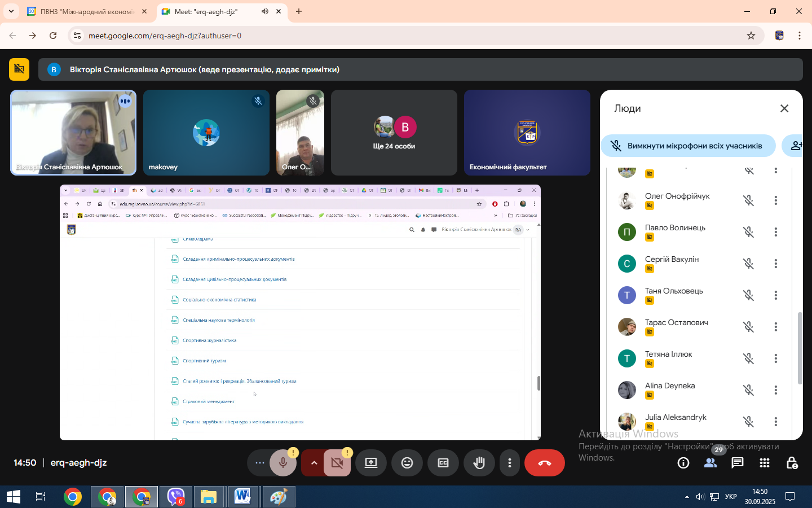Open Chrome tab search dropdown arrow
Image resolution: width=812 pixels, height=508 pixels.
pos(11,11)
